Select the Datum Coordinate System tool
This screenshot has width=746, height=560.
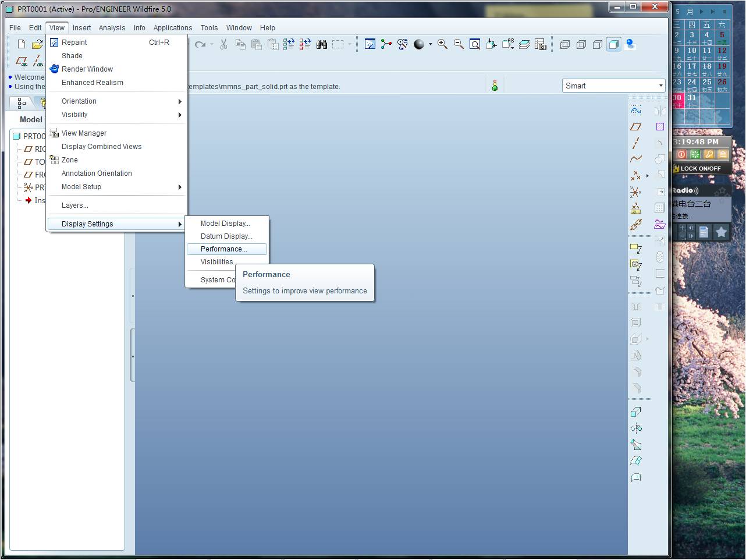click(x=635, y=192)
